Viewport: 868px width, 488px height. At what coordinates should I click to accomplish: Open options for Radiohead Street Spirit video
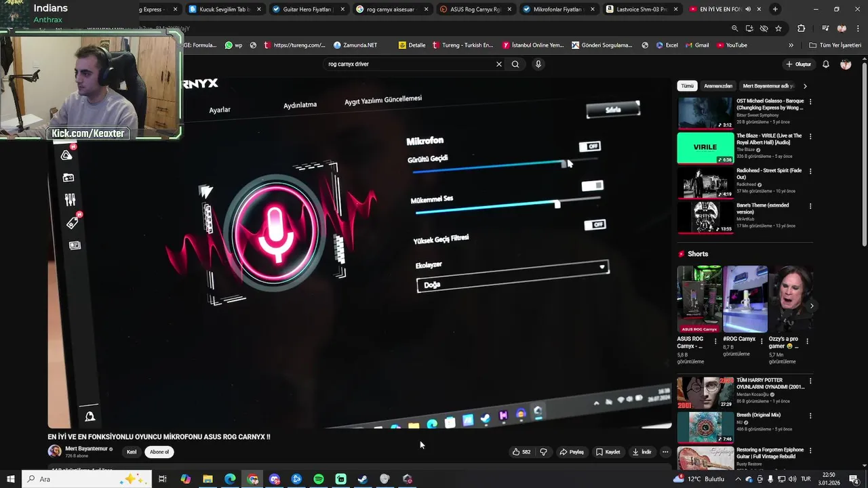(x=810, y=171)
